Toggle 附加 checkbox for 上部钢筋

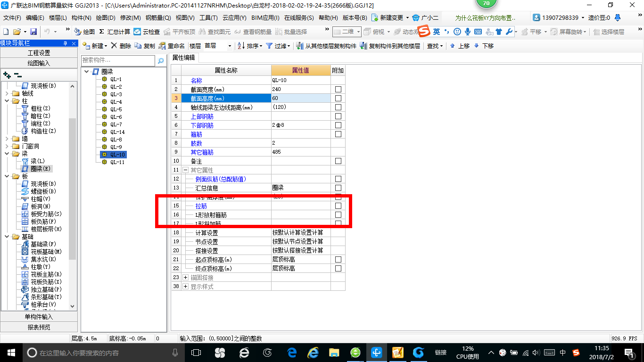pos(338,116)
